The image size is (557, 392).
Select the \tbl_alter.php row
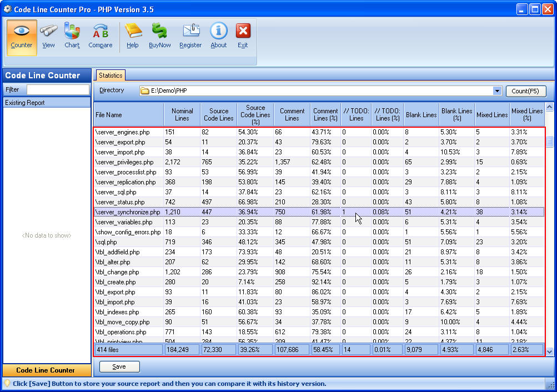pos(319,262)
